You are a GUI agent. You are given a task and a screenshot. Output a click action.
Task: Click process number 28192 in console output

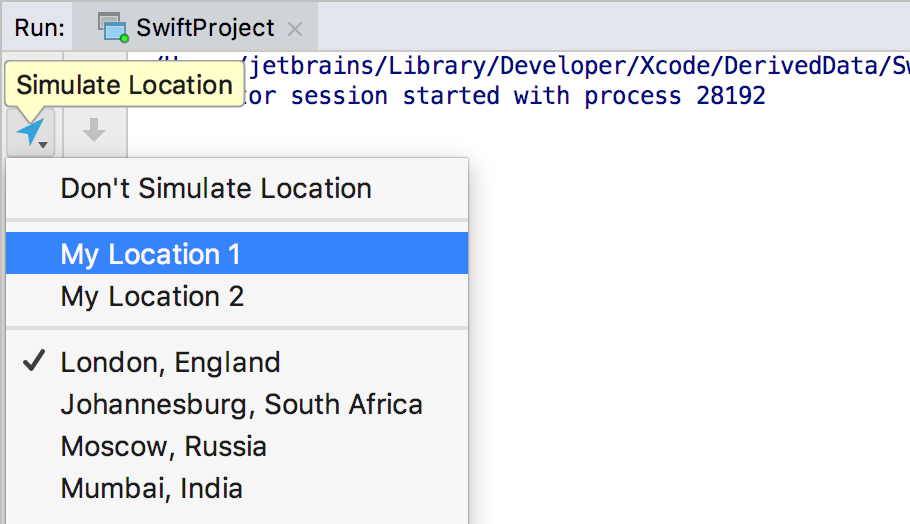pos(725,96)
